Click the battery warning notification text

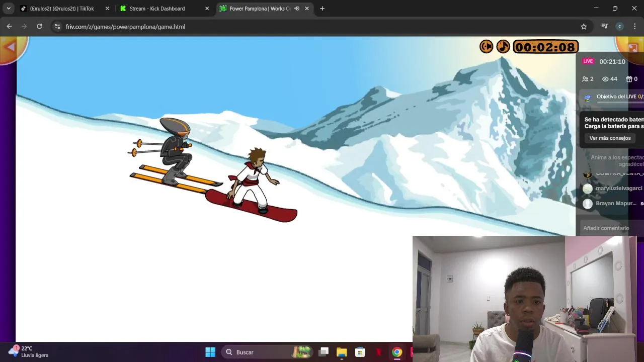click(614, 123)
